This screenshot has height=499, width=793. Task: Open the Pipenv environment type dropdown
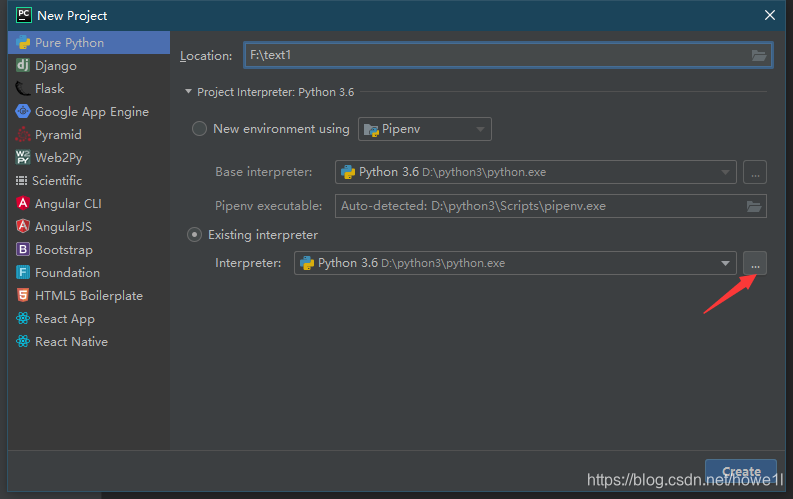(425, 129)
